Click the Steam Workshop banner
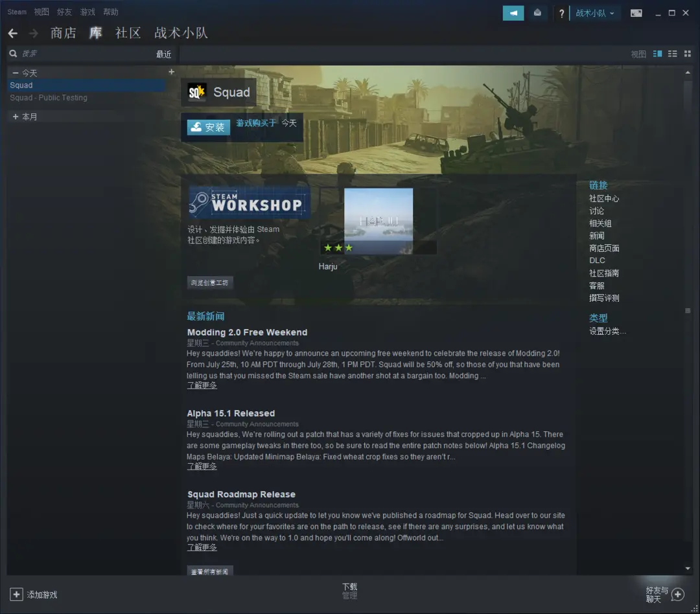Image resolution: width=700 pixels, height=614 pixels. (x=249, y=203)
